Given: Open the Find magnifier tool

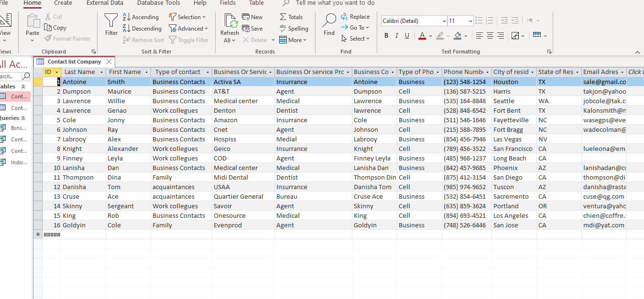Looking at the screenshot, I should [329, 21].
